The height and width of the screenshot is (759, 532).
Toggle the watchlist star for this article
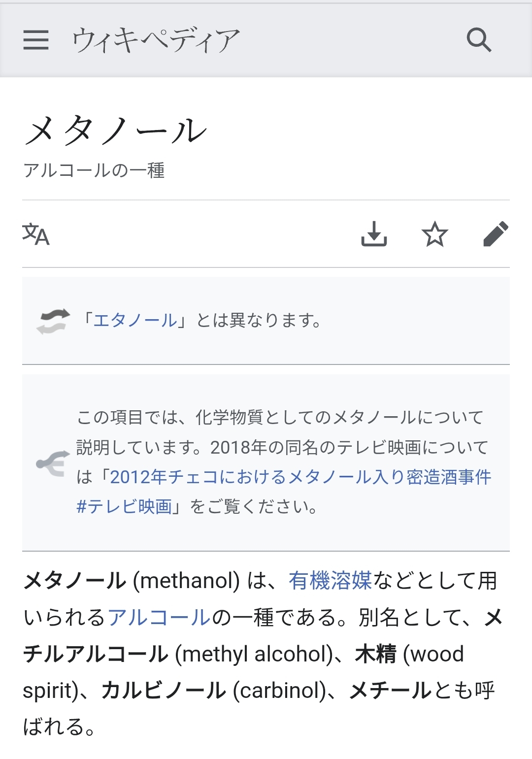[x=435, y=234]
